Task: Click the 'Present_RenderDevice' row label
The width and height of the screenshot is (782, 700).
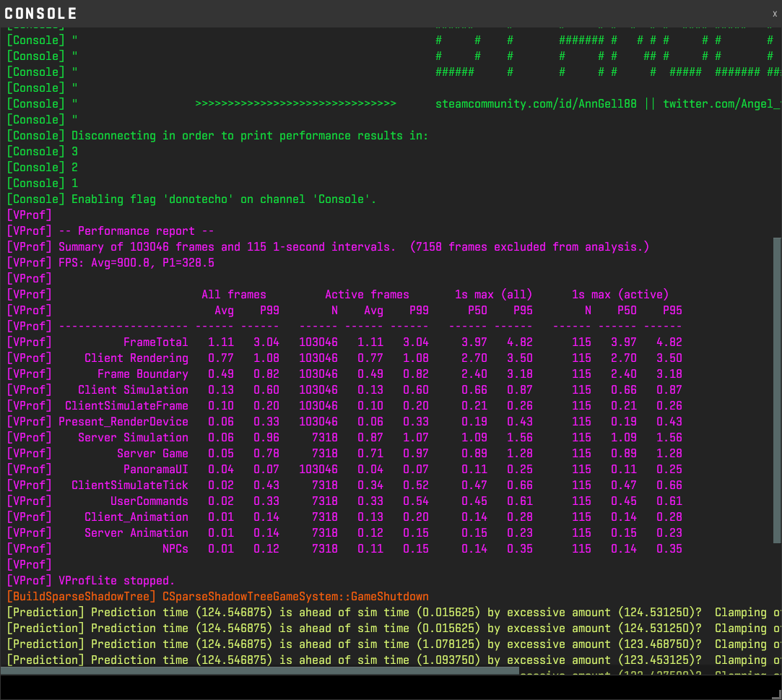Action: tap(123, 422)
